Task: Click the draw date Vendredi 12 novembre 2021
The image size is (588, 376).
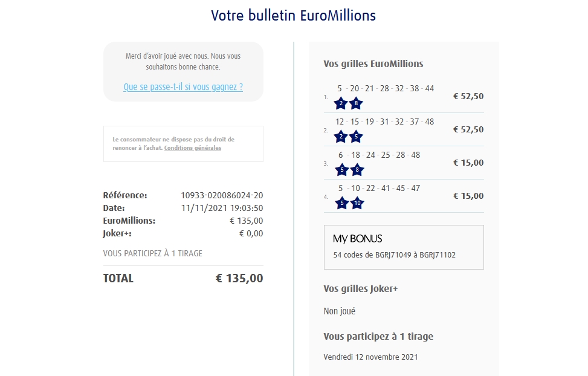Action: [x=370, y=357]
